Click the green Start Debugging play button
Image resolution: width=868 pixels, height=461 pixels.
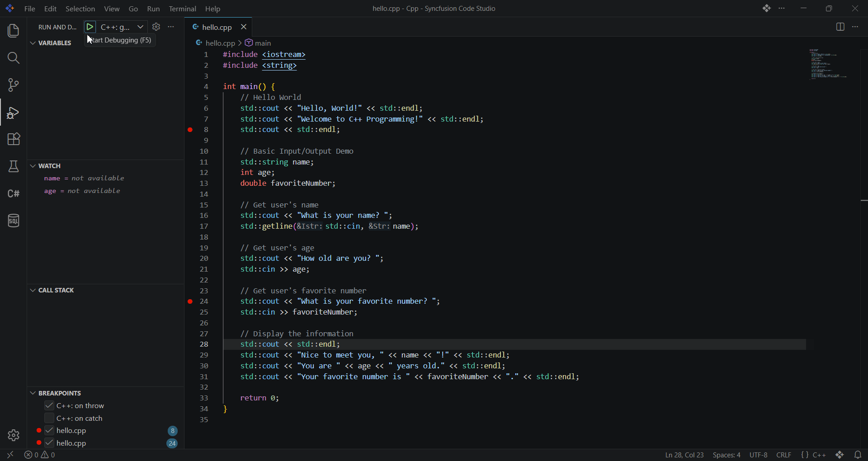tap(90, 27)
